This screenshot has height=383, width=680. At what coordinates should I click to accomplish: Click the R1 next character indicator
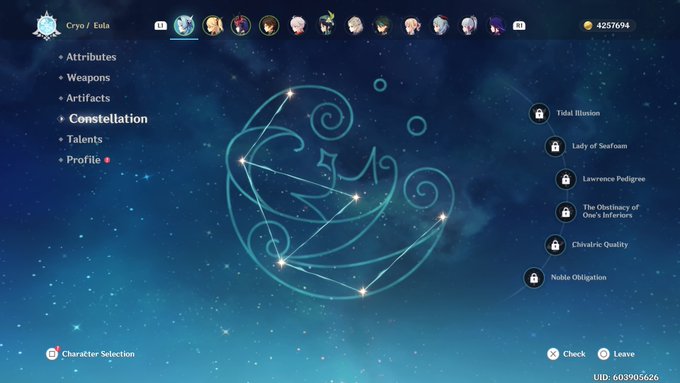click(519, 26)
